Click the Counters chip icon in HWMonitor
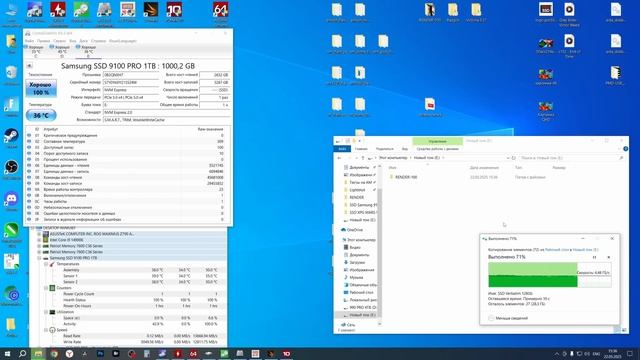The height and width of the screenshot is (360, 640). (52, 288)
